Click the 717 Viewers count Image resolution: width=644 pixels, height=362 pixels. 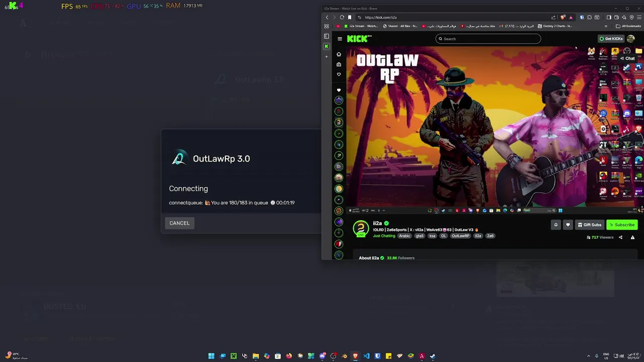(x=600, y=237)
